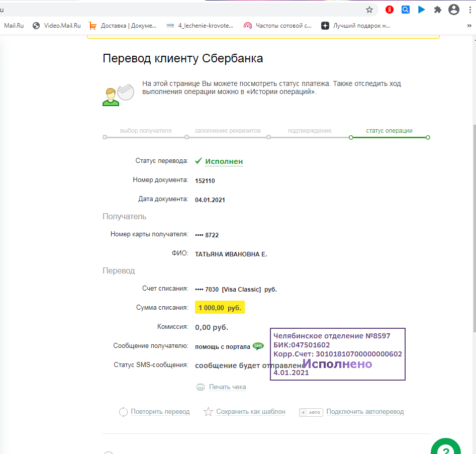This screenshot has width=476, height=454.
Task: Click the circular repeat-transfer icon
Action: [x=123, y=412]
